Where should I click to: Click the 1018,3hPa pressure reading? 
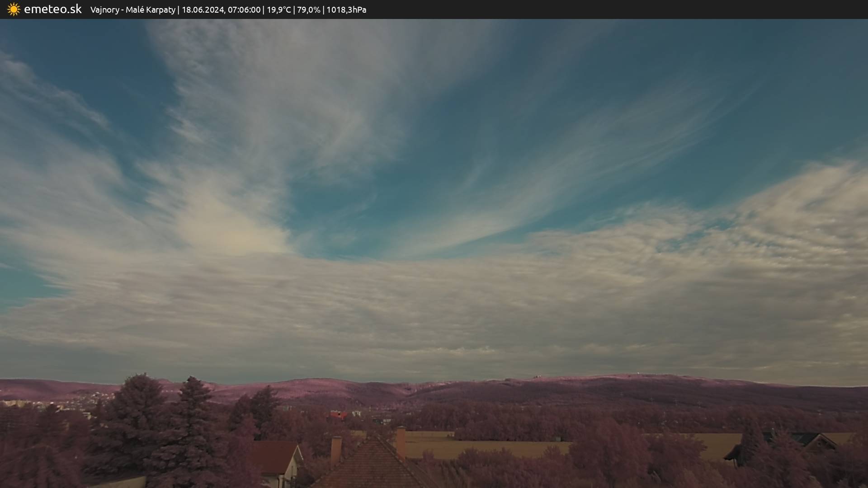coord(346,9)
